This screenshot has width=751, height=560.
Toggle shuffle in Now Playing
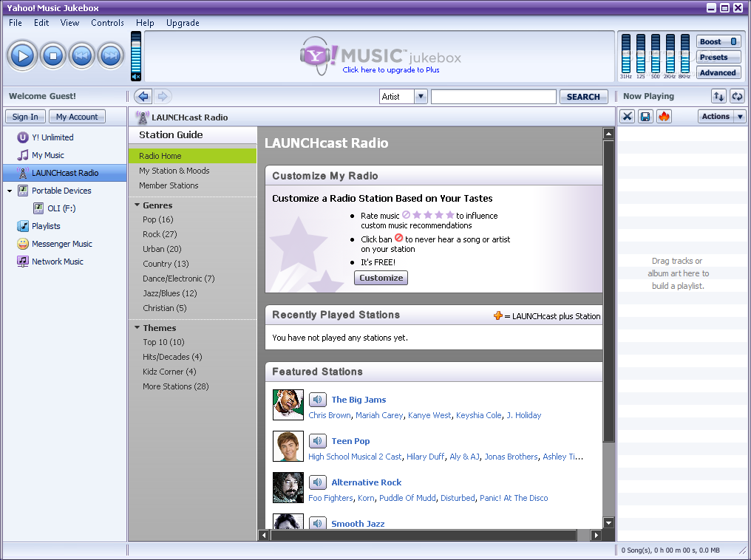[718, 96]
